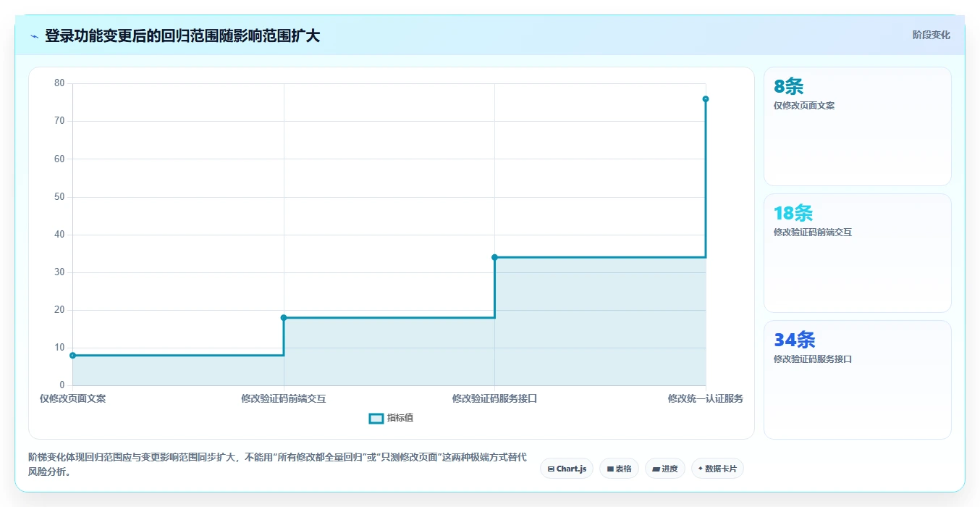Image resolution: width=980 pixels, height=507 pixels.
Task: Click the Chart.js tag icon
Action: 551,469
